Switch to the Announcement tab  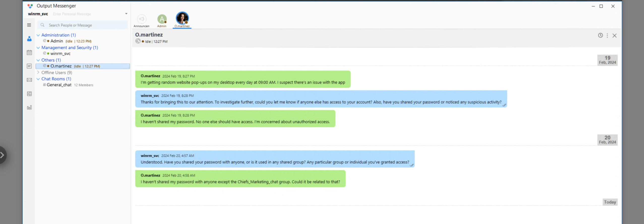pyautogui.click(x=141, y=20)
